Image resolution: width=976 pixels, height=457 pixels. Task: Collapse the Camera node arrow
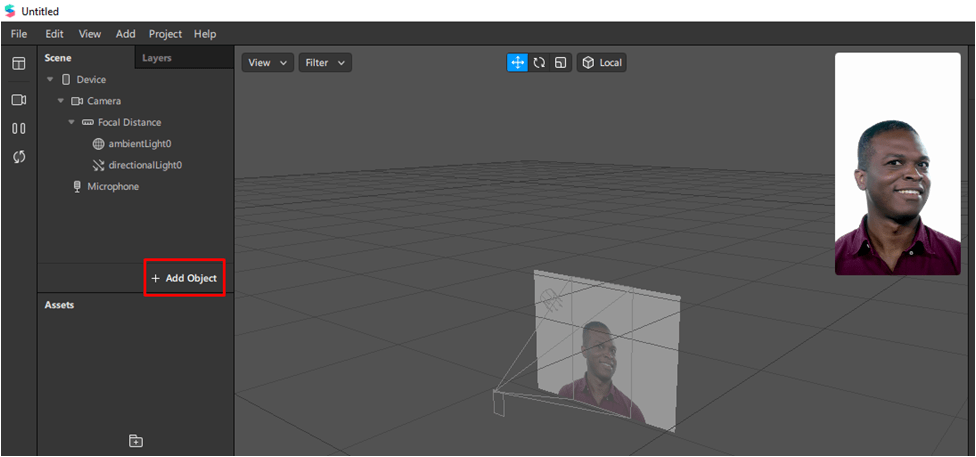click(61, 101)
